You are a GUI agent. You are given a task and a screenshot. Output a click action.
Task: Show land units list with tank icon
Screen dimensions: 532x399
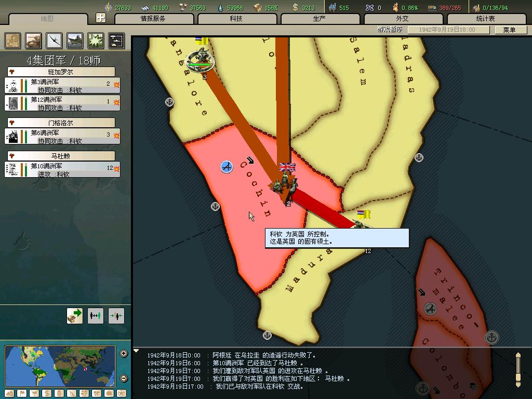point(33,41)
